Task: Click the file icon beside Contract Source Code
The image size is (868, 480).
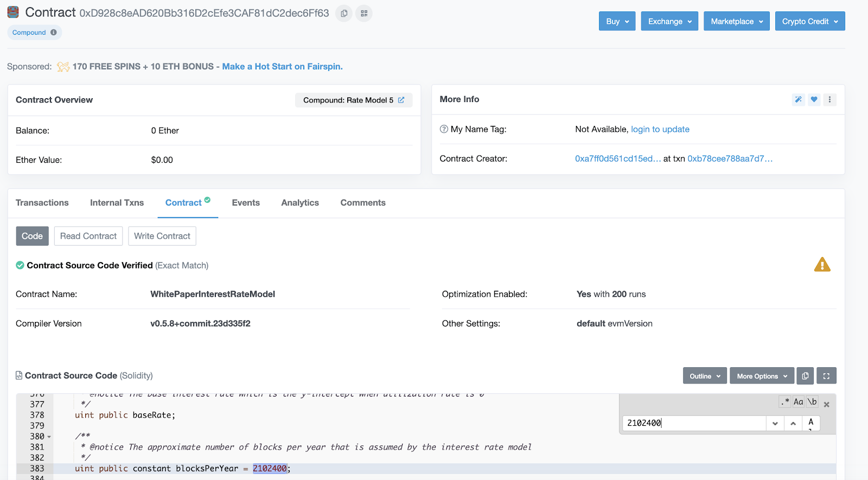Action: click(19, 375)
